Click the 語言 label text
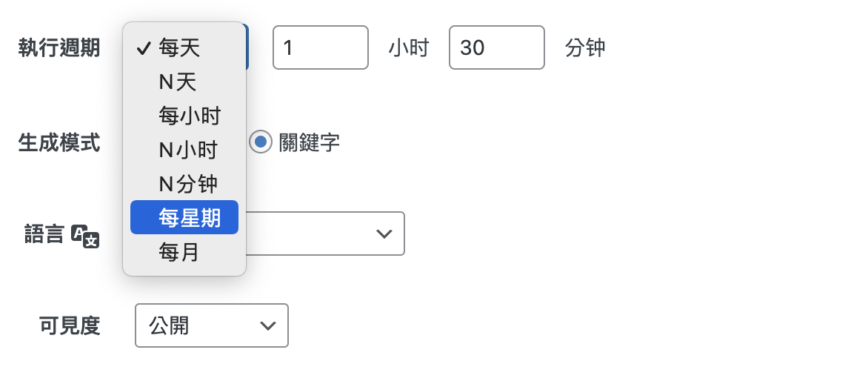Viewport: 868px width, 384px height. tap(44, 235)
